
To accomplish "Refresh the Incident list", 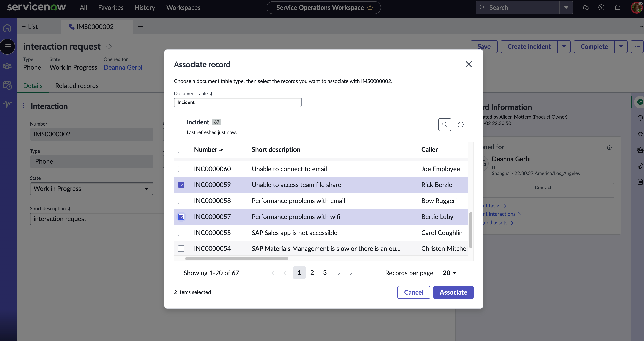I will click(x=461, y=124).
